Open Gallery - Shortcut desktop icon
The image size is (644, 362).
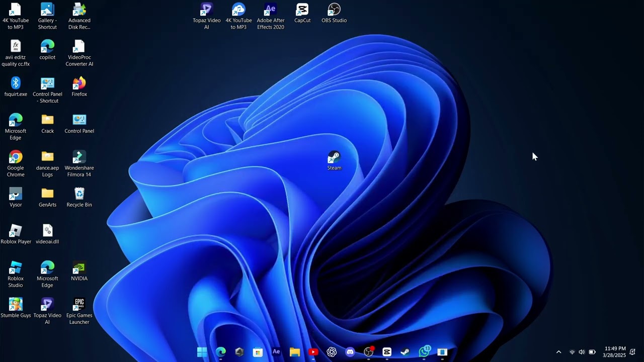tap(47, 16)
